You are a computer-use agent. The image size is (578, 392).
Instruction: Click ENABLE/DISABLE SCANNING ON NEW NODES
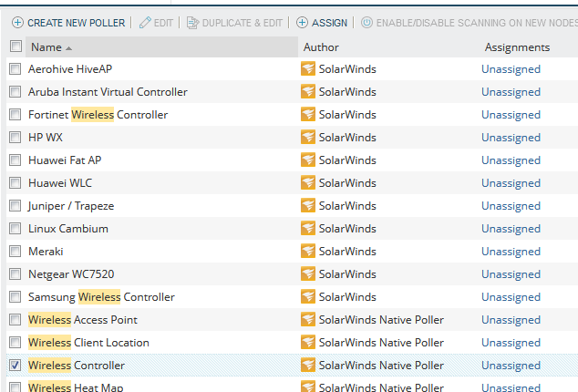(x=469, y=23)
